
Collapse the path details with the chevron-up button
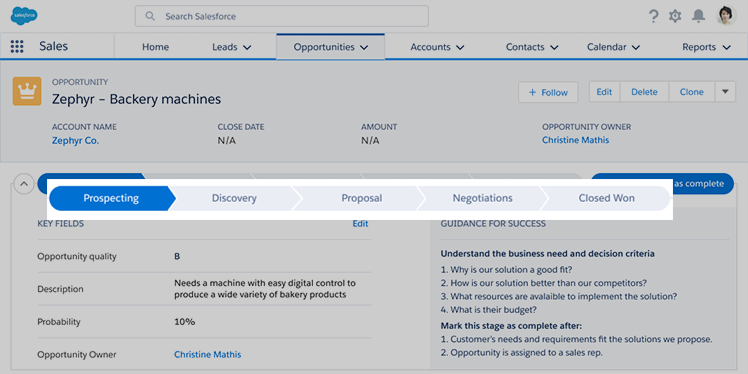[x=24, y=184]
